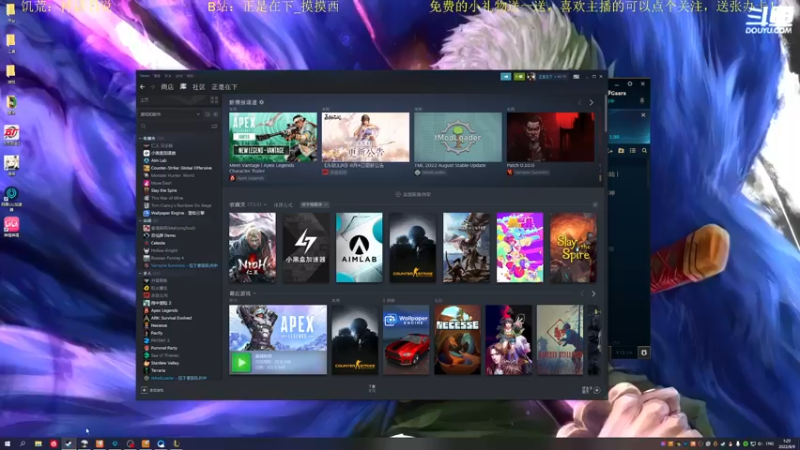Click the search icon in background window
800x450 pixels.
[644, 151]
